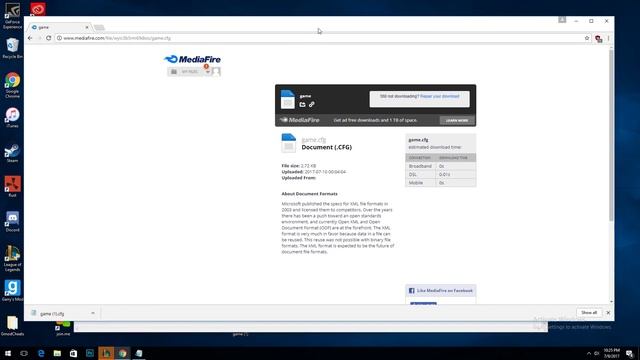Image resolution: width=640 pixels, height=360 pixels.
Task: Open Garry's Mod desktop shortcut
Action: pyautogui.click(x=12, y=291)
